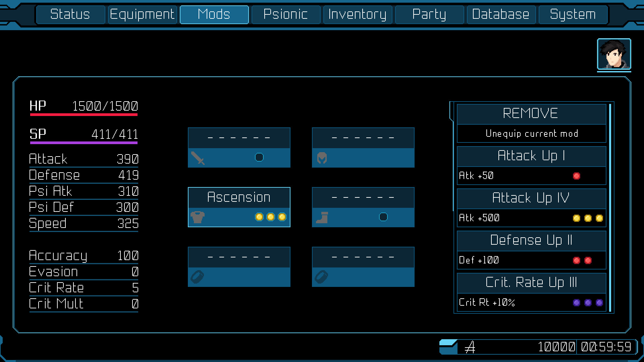This screenshot has height=362, width=644.
Task: Click the red HP bar
Action: pos(84,115)
